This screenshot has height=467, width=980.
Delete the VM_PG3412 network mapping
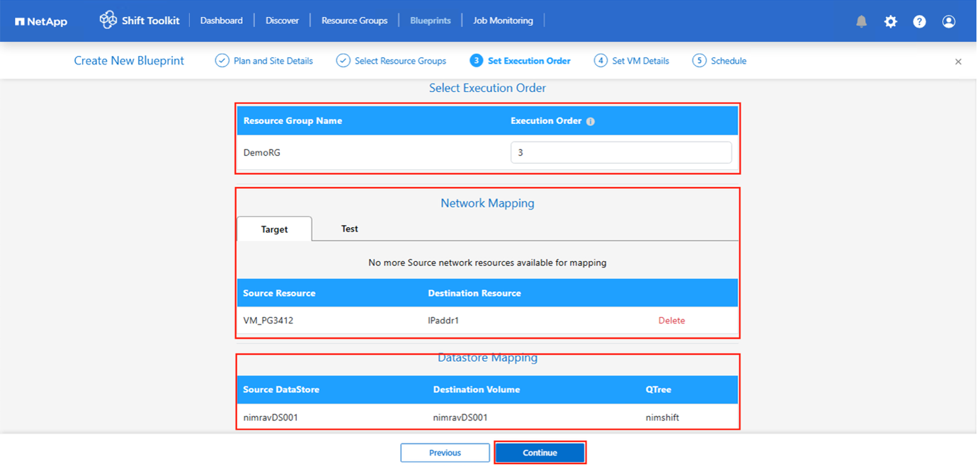pos(671,321)
